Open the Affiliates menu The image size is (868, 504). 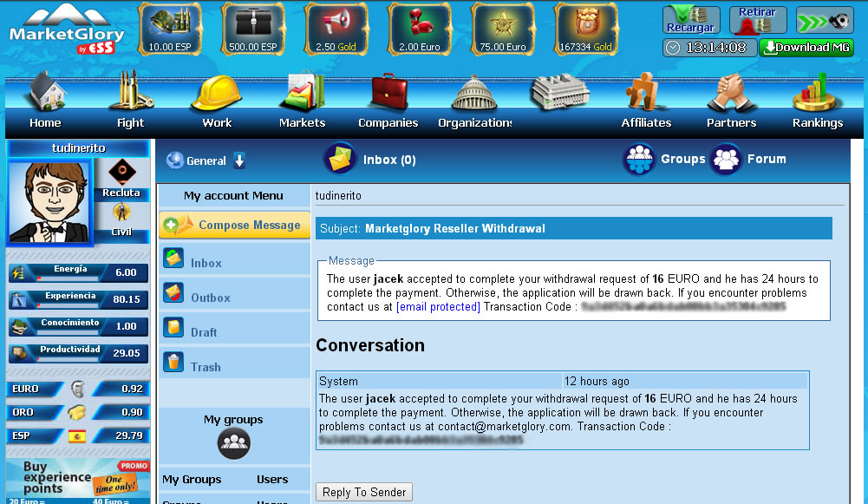[x=646, y=101]
